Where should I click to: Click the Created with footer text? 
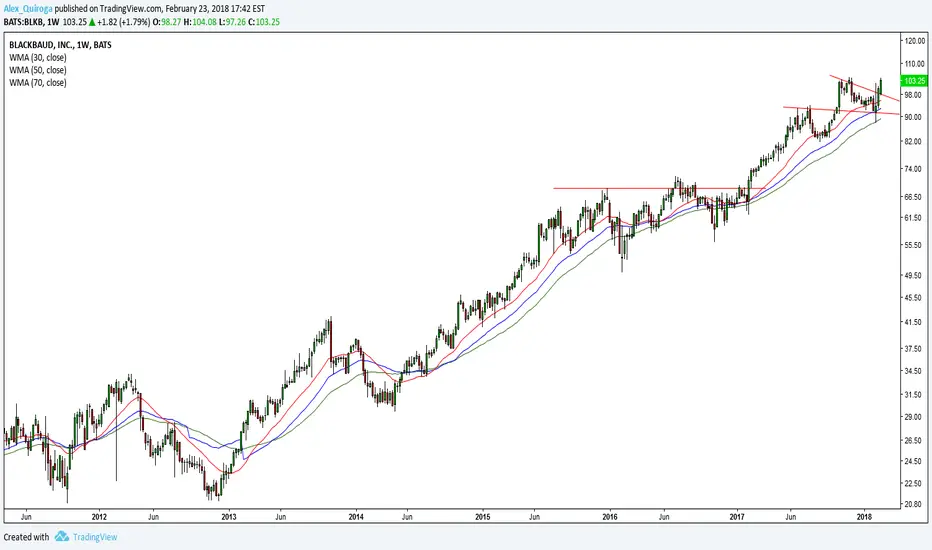click(x=26, y=537)
